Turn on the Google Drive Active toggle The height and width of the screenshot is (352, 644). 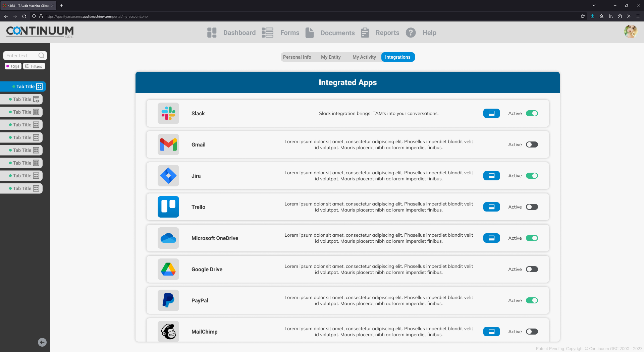tap(532, 269)
